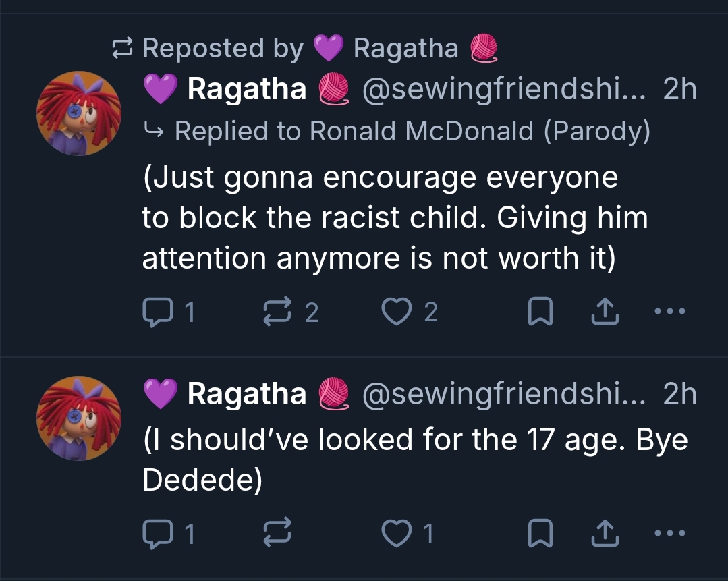Screen dimensions: 728x581
Task: Share the 'Bye Dedede' post
Action: click(x=605, y=534)
